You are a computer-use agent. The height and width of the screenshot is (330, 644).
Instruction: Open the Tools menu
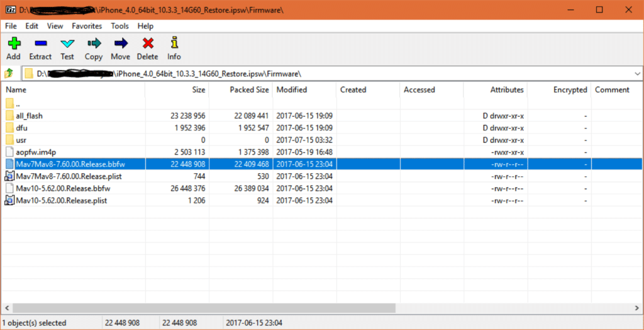[119, 26]
